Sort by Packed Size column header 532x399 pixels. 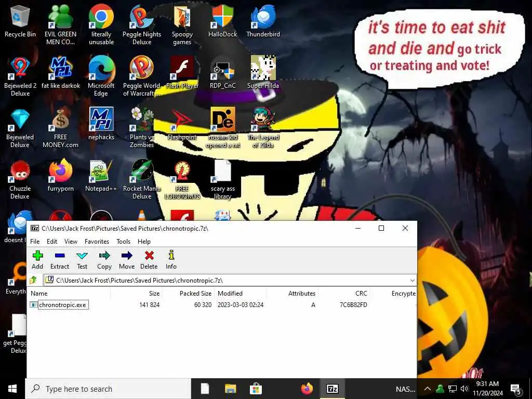(195, 294)
